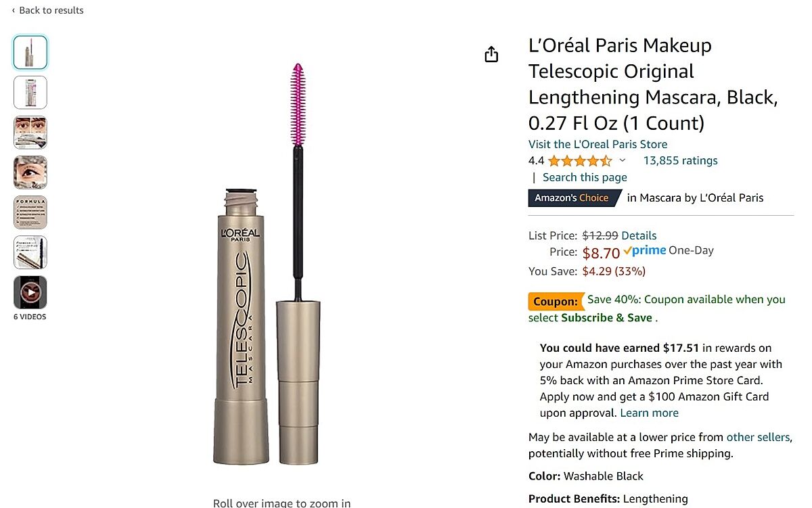
Task: Click the Prime checkmark logo
Action: click(645, 251)
